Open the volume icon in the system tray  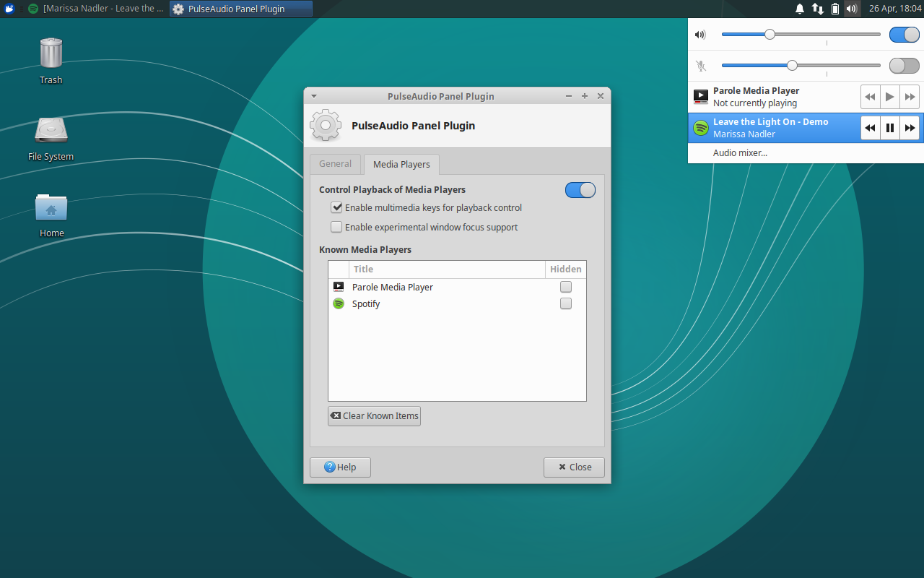pos(852,9)
